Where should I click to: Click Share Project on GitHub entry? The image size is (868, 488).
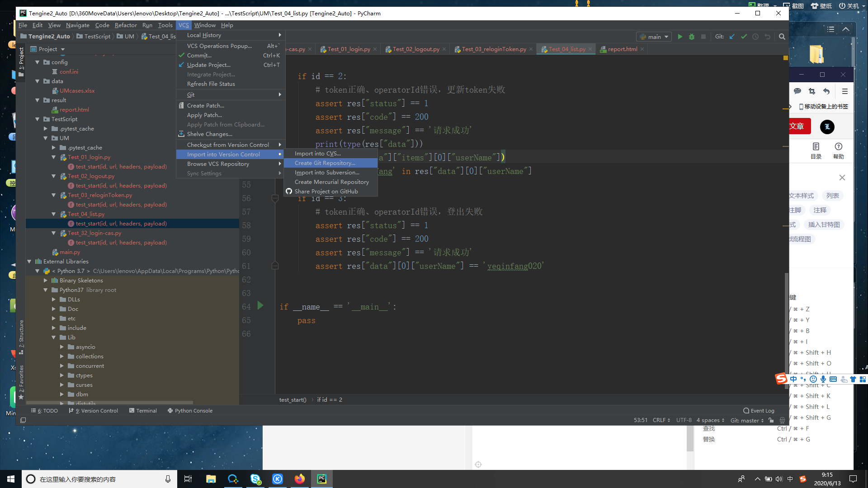click(x=330, y=192)
